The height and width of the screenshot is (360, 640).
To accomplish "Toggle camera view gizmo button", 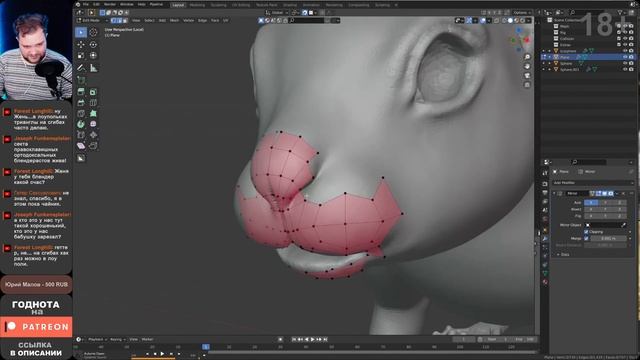I will click(527, 76).
